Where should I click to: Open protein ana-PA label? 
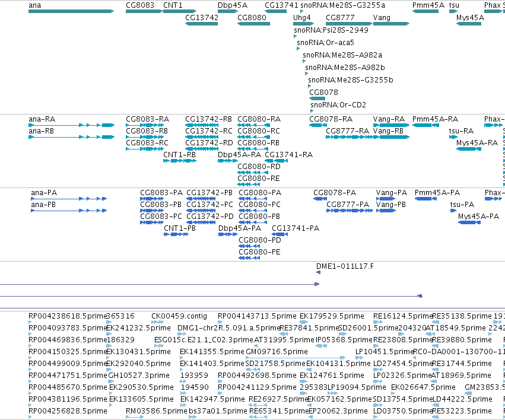44,193
